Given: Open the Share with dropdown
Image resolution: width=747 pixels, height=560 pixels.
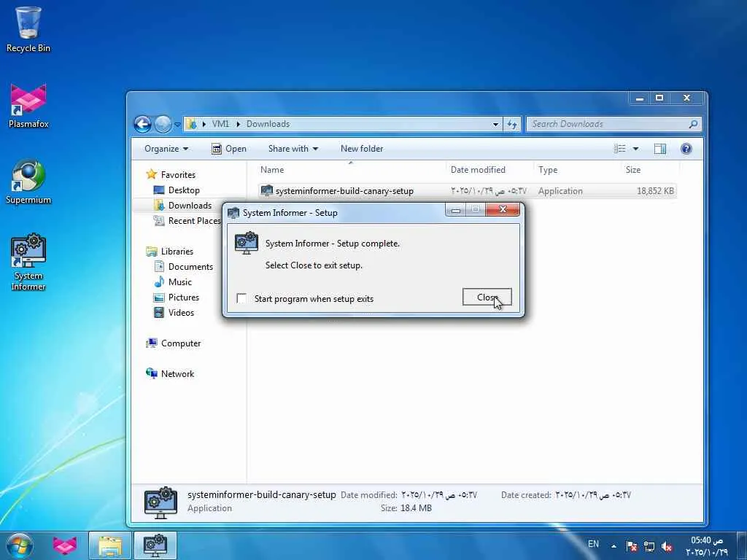Looking at the screenshot, I should coord(293,149).
